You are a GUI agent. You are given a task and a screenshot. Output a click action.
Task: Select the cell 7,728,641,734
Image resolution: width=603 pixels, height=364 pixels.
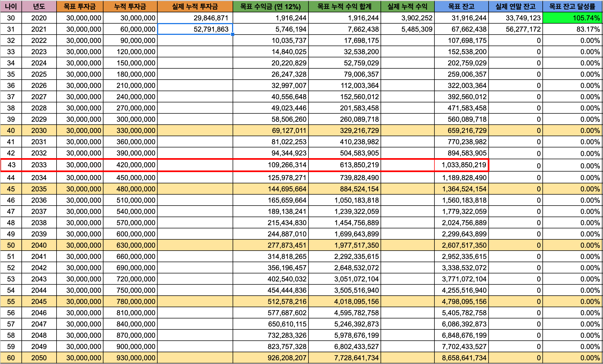[345, 358]
